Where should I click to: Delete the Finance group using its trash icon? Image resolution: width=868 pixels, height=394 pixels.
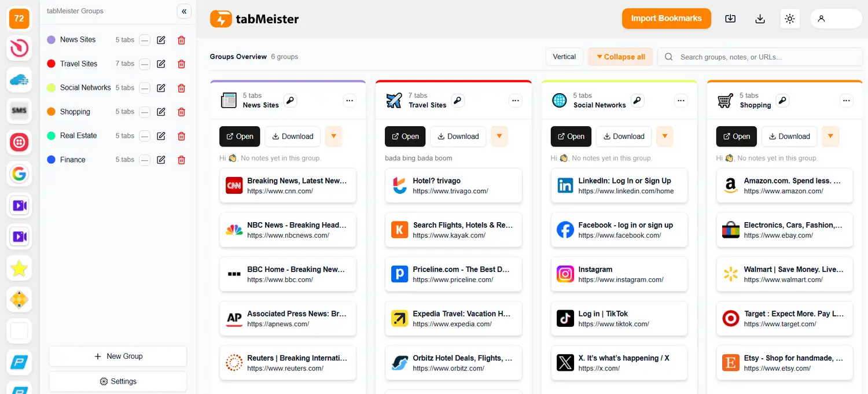tap(181, 160)
